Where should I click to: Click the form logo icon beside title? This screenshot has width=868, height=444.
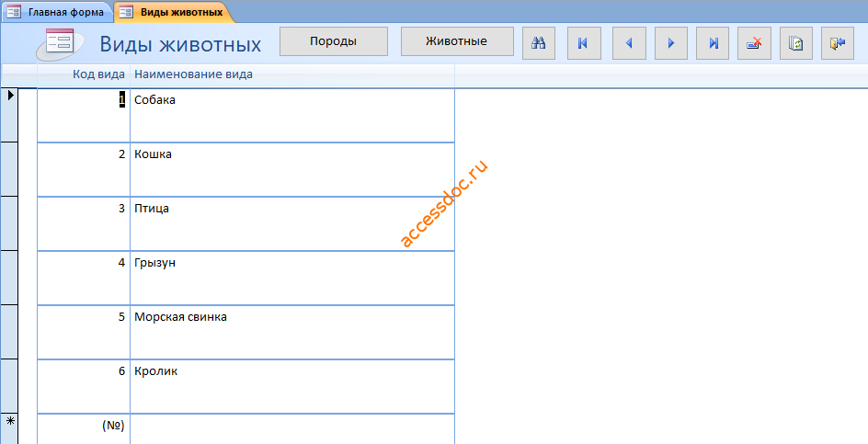[x=60, y=42]
